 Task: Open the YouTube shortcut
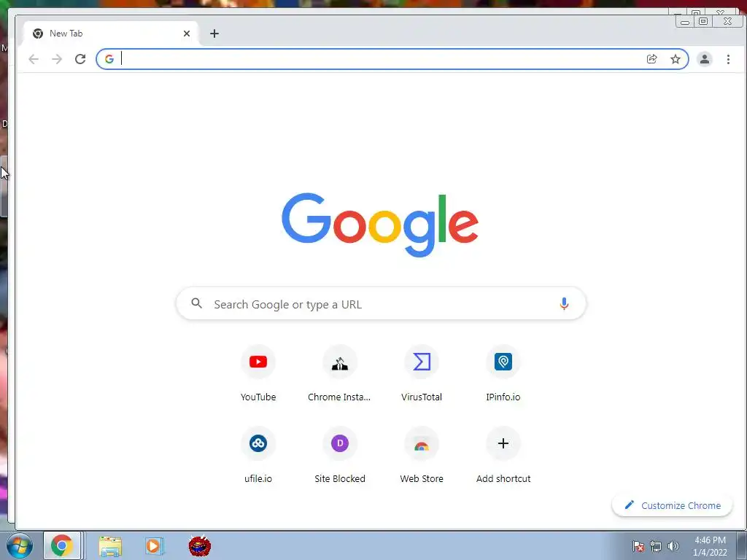[258, 373]
